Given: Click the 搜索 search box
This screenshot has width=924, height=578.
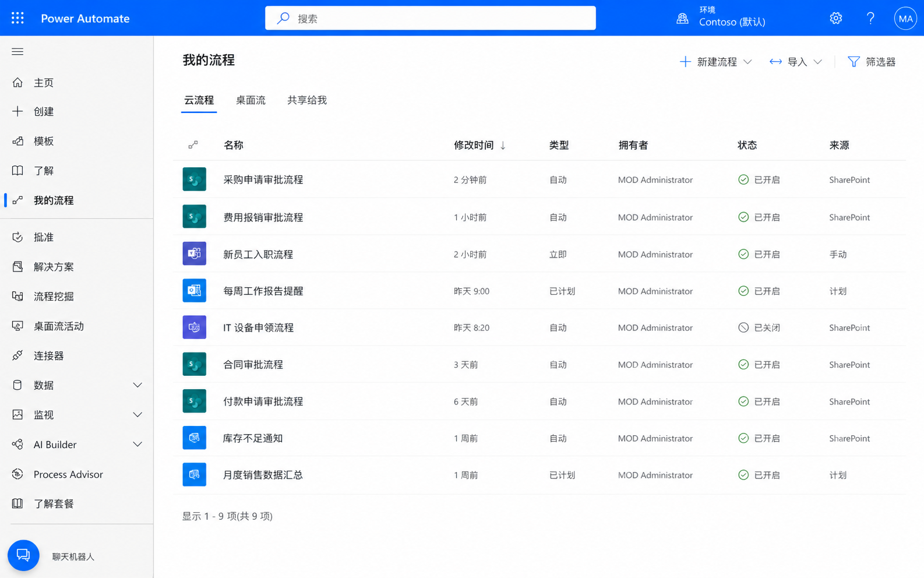Looking at the screenshot, I should (431, 18).
